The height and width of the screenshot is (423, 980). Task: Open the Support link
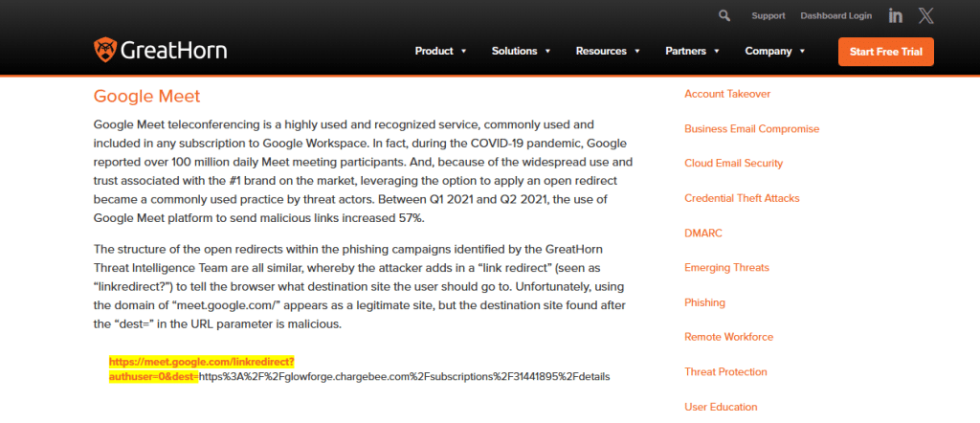point(768,16)
